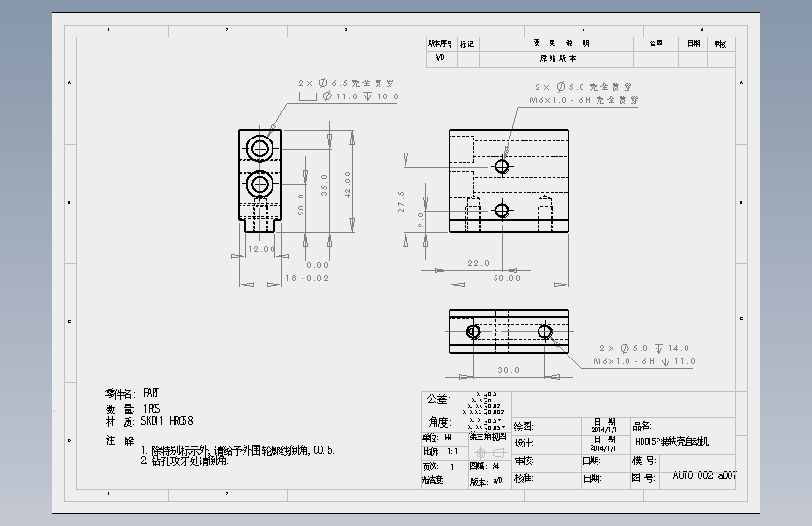812x526 pixels.
Task: Click the '50.00' length dimension
Action: [x=507, y=278]
